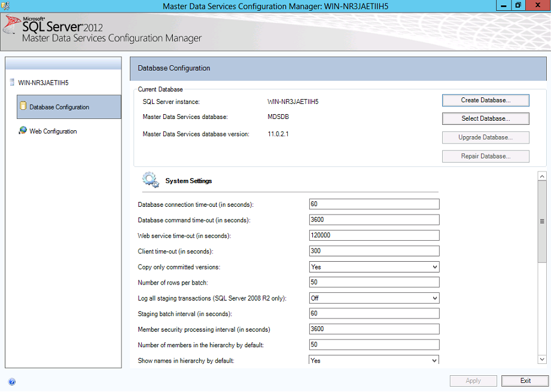Click 'Member security processing interval' label
Viewport: 551px width, 392px height.
204,329
